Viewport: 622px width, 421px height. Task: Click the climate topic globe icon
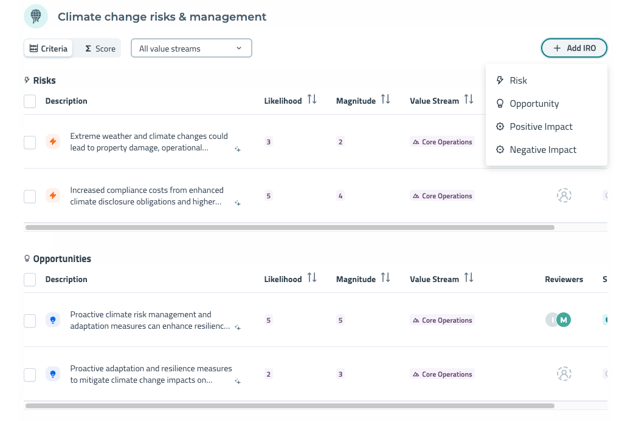(x=36, y=16)
